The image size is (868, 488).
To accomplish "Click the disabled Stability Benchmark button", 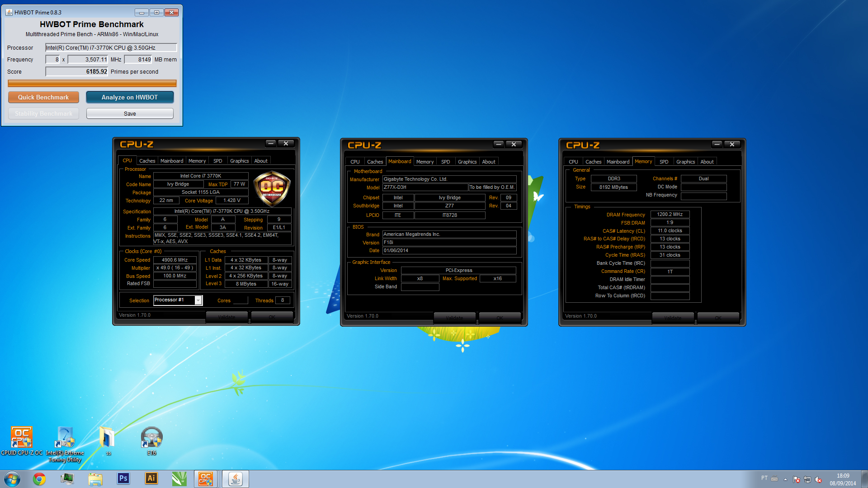I will (x=43, y=113).
